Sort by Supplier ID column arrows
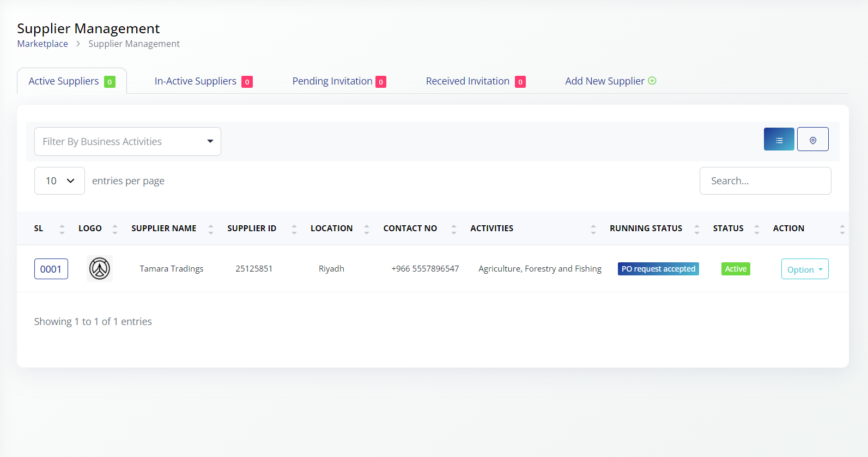Viewport: 868px width, 457px height. [294, 229]
